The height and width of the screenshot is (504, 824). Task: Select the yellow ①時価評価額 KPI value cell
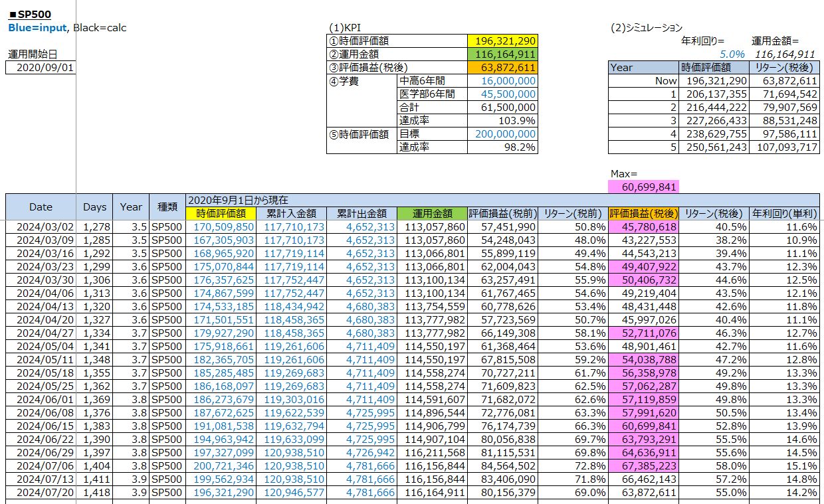point(502,41)
